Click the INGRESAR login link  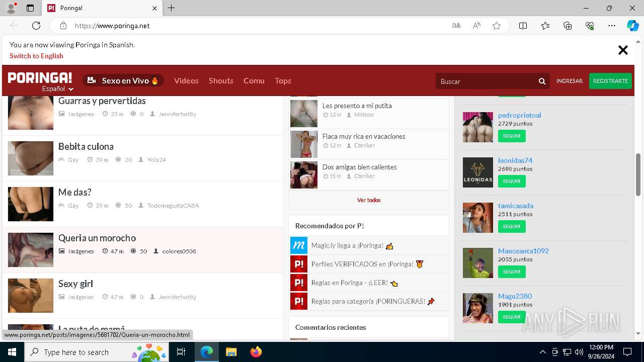point(569,81)
